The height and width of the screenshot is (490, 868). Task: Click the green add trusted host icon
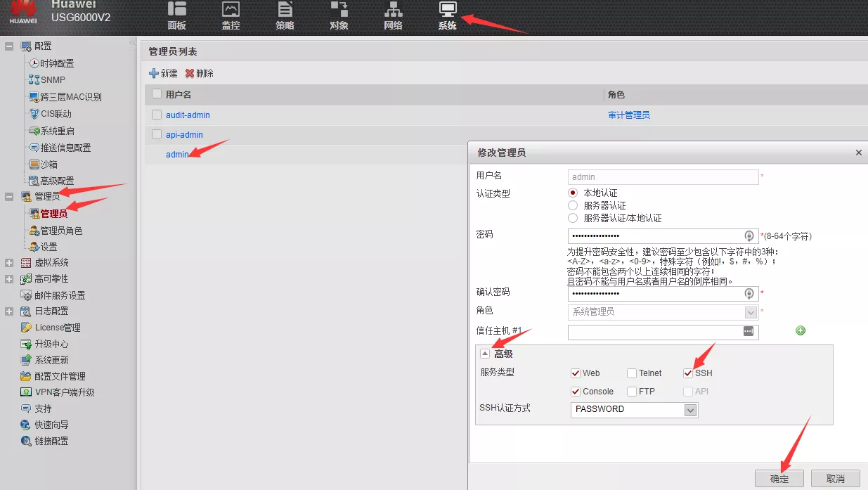(x=800, y=330)
